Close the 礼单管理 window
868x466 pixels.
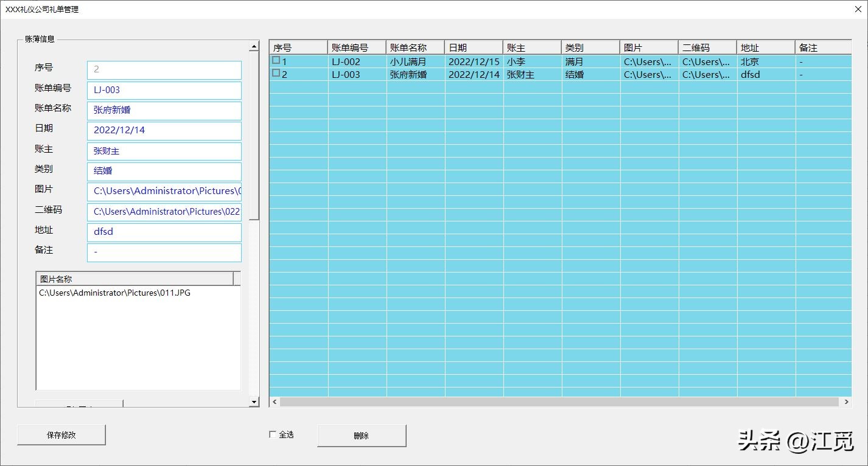pos(857,9)
